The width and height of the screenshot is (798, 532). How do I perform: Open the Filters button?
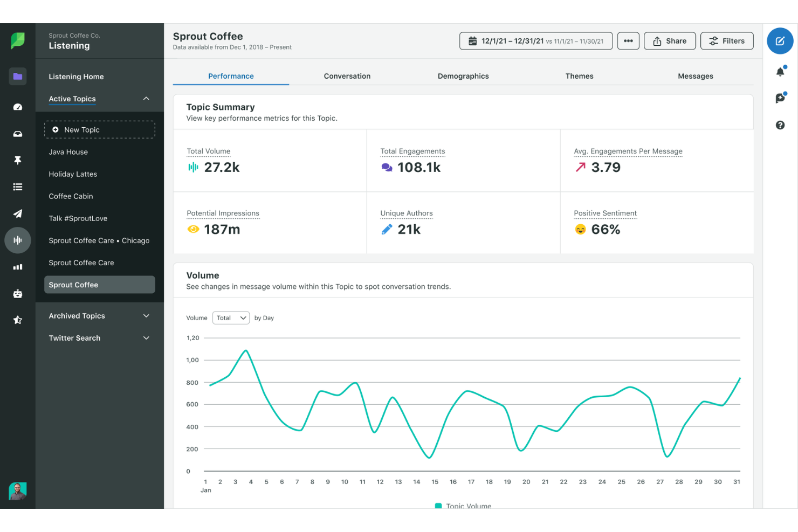click(x=727, y=40)
